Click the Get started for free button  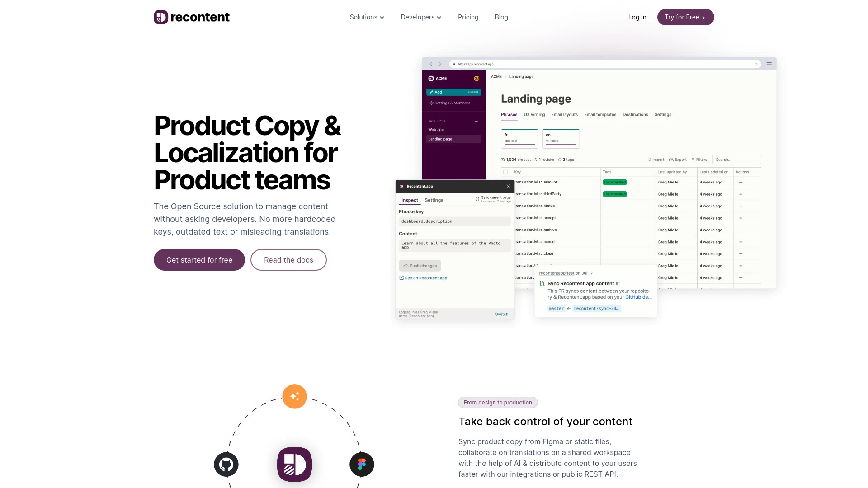tap(199, 259)
